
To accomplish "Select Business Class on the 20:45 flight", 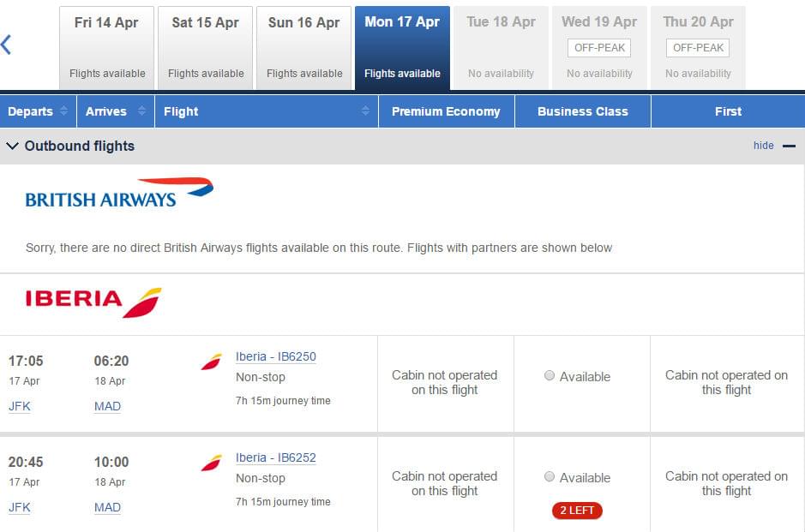I will [x=550, y=476].
